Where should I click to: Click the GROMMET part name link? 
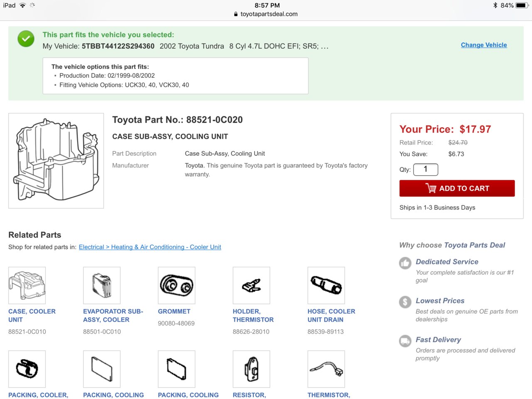tap(174, 311)
